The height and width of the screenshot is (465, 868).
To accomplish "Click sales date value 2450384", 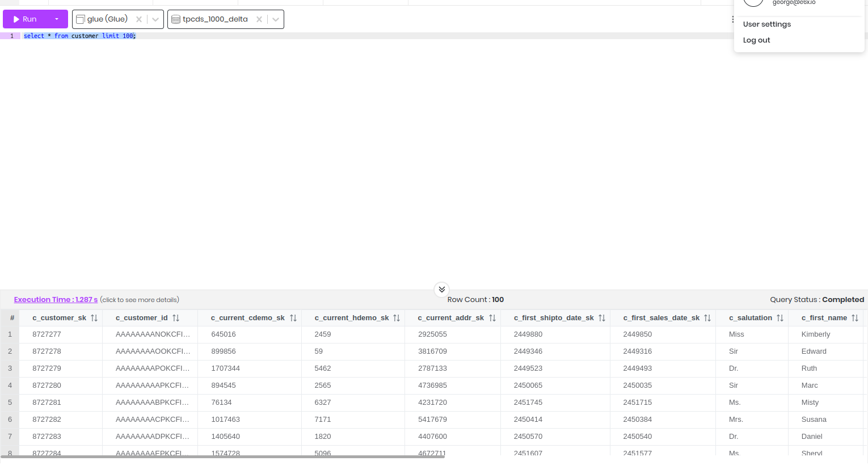I will (638, 420).
